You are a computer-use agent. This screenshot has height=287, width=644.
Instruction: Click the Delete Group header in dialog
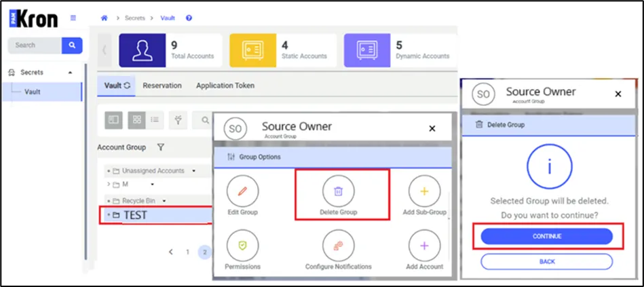549,126
